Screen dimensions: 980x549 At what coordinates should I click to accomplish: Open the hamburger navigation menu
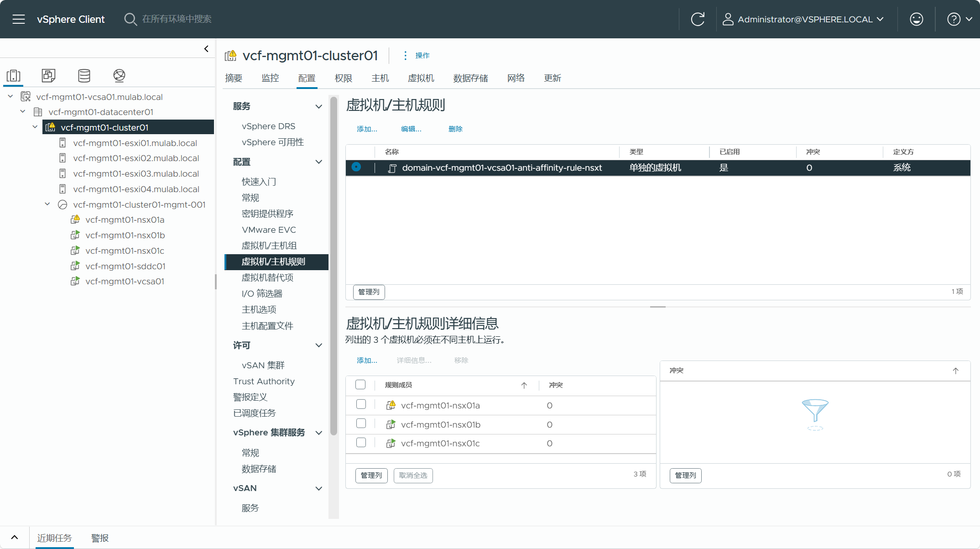[19, 19]
